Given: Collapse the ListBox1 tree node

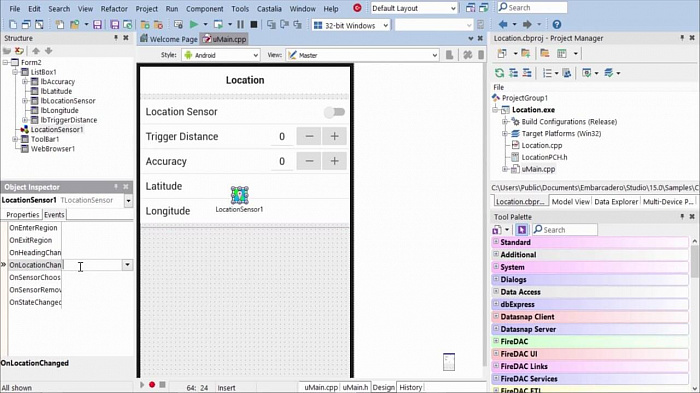Looking at the screenshot, I should [15, 72].
